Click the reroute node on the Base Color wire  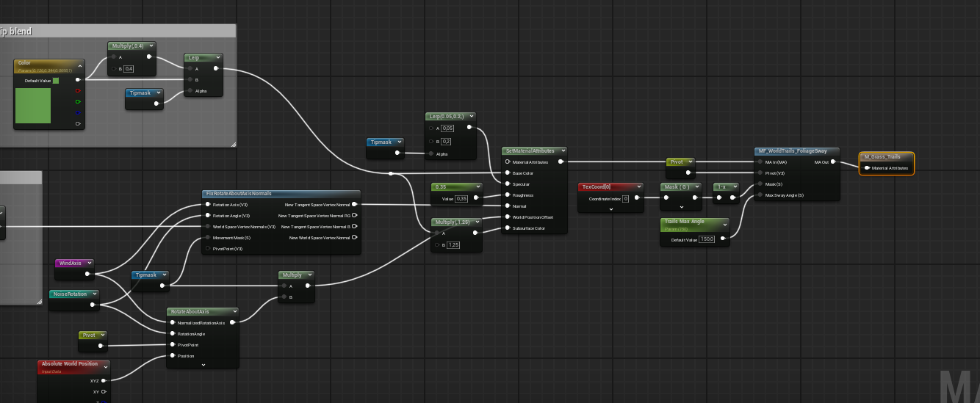pos(391,173)
